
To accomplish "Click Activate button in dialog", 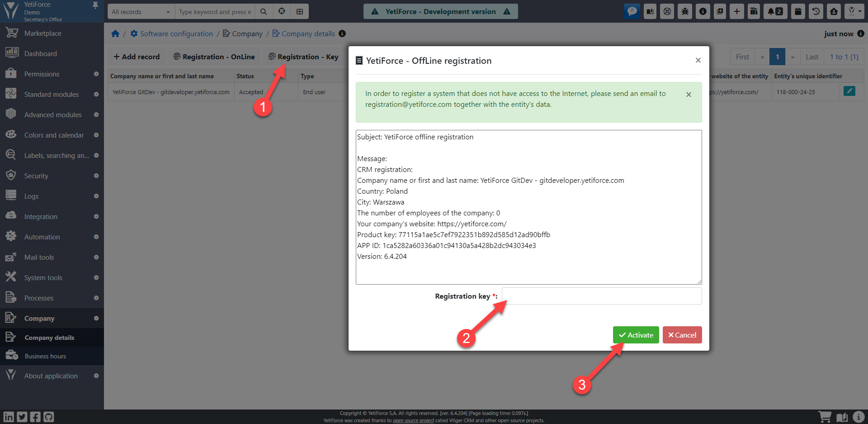I will point(636,335).
